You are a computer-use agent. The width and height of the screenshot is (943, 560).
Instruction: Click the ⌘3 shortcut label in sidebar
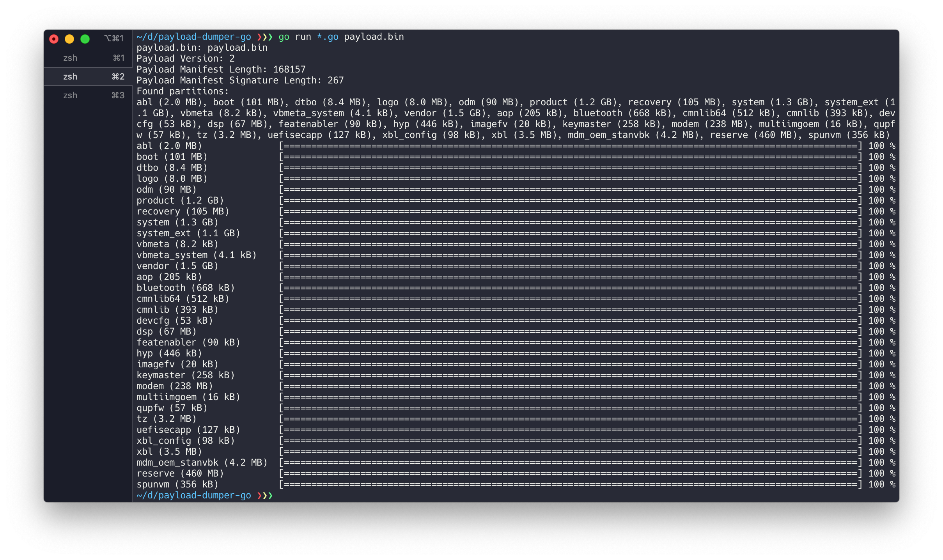[x=118, y=96]
